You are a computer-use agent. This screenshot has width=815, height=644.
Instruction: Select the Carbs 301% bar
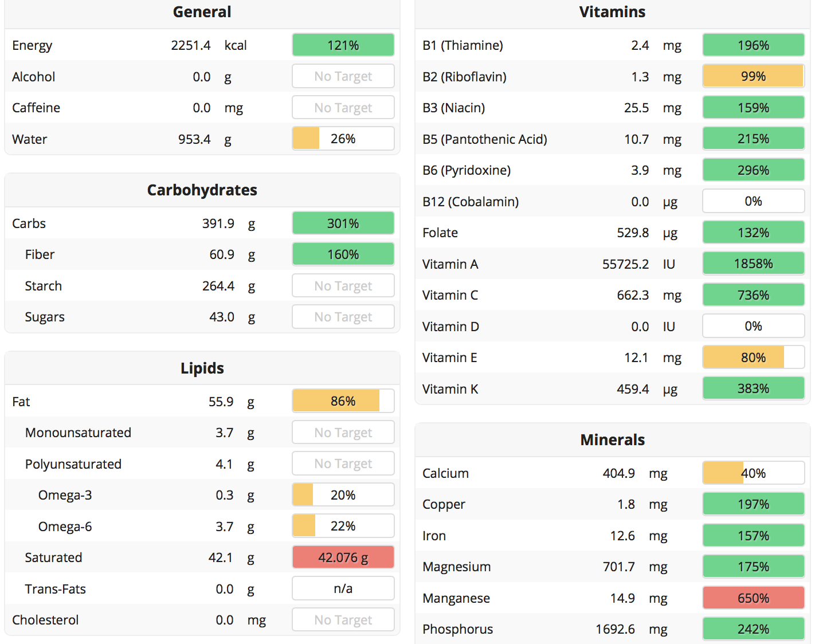[343, 223]
